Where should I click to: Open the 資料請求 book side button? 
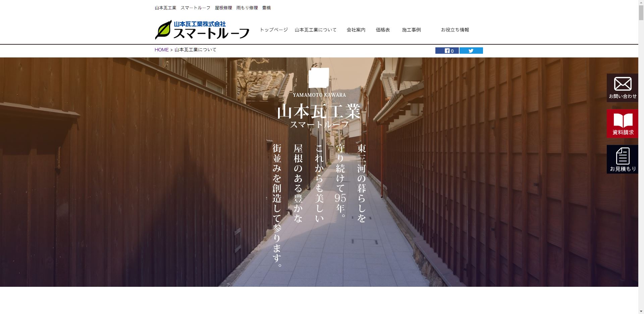point(623,124)
